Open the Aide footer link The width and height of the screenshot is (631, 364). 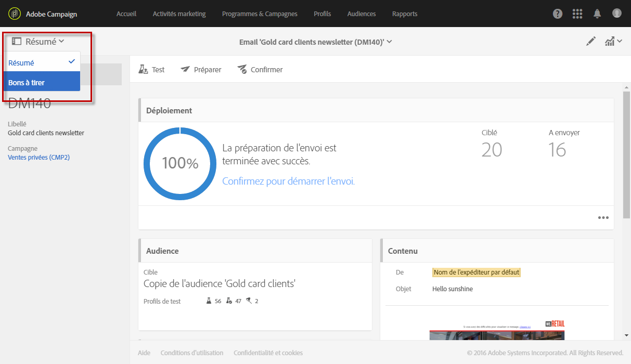[x=144, y=353]
